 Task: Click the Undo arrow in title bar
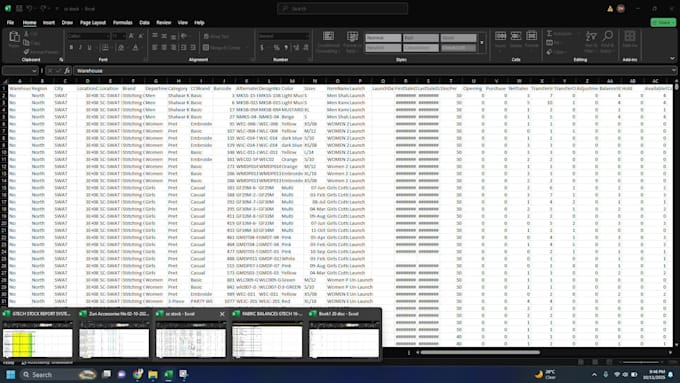click(29, 8)
